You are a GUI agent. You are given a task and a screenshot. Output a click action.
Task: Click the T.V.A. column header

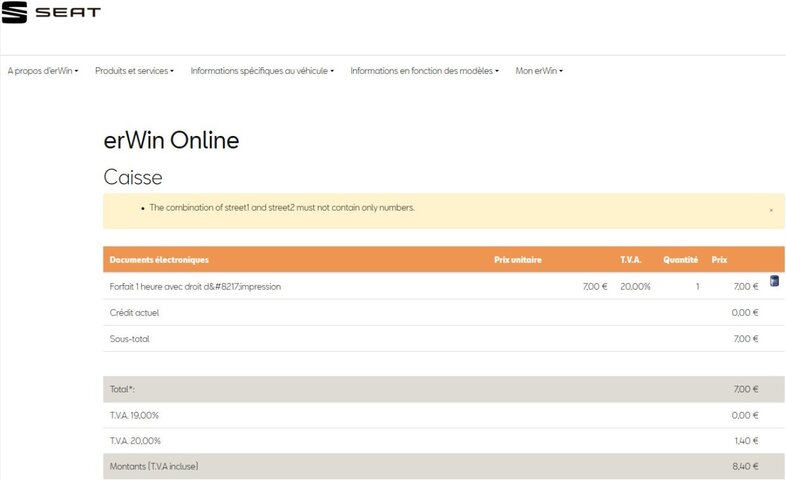pyautogui.click(x=631, y=260)
